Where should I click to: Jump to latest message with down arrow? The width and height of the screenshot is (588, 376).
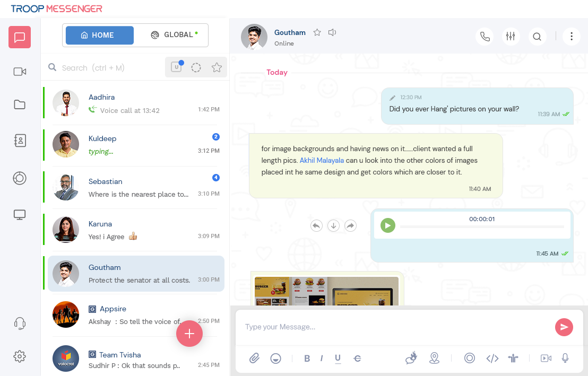point(333,225)
